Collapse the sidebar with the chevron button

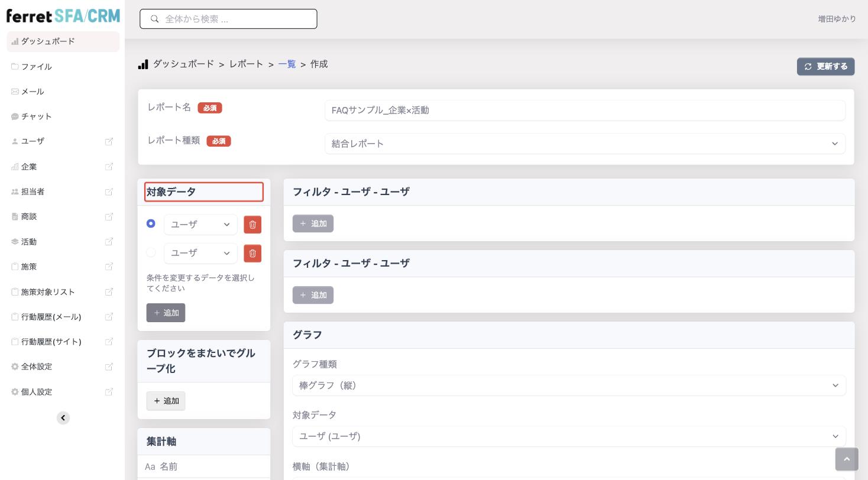(63, 418)
